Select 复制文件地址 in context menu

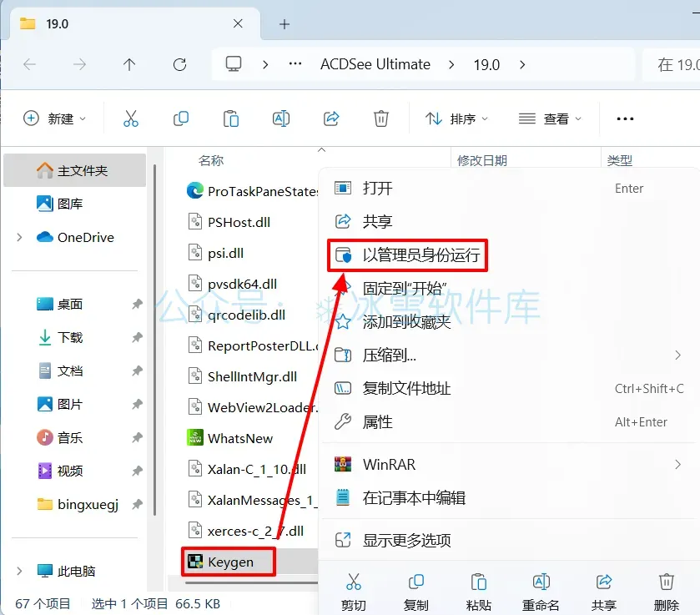[509, 389]
